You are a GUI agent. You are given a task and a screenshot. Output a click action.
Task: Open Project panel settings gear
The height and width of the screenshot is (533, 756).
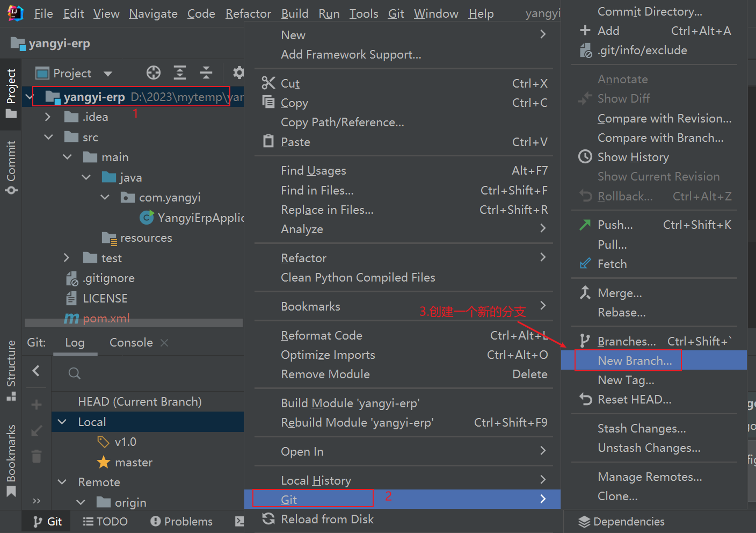click(x=238, y=73)
